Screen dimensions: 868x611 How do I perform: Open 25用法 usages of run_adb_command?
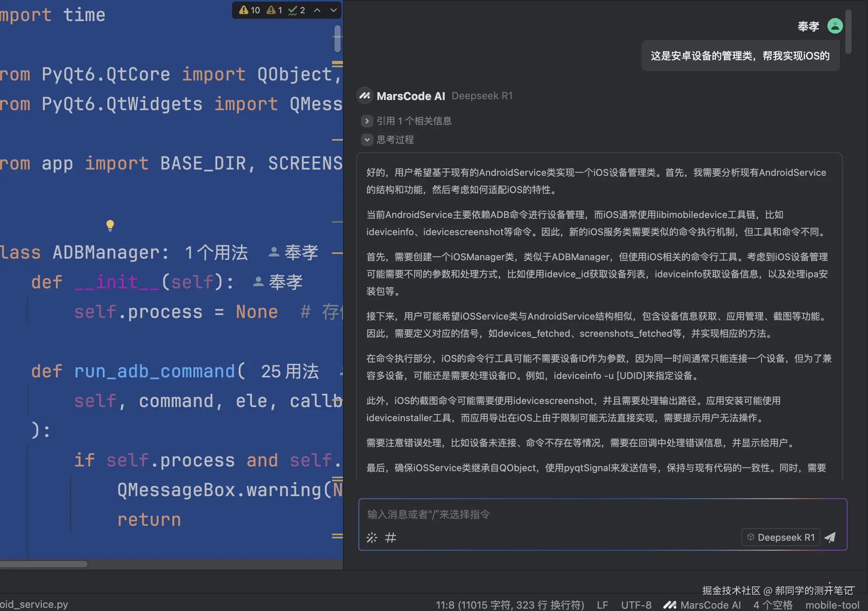coord(289,371)
